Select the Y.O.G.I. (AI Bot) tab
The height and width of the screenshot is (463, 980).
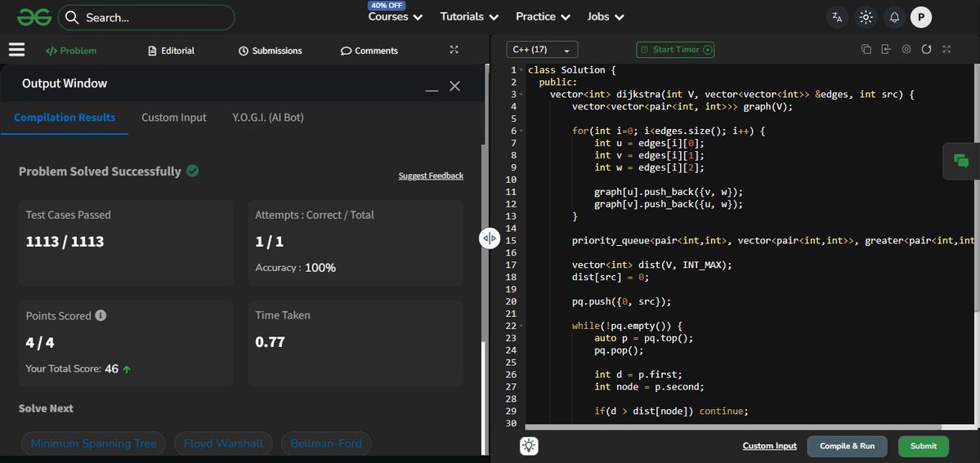pyautogui.click(x=268, y=118)
